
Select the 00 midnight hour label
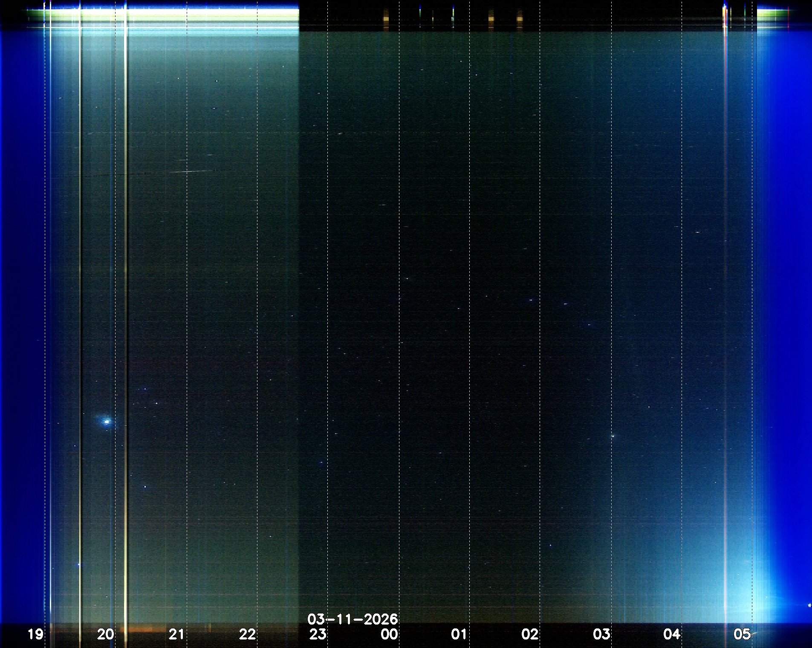(389, 634)
